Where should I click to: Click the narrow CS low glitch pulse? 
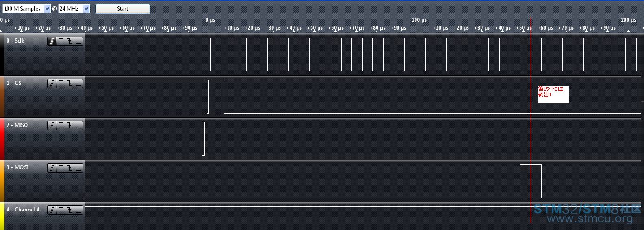[208, 96]
